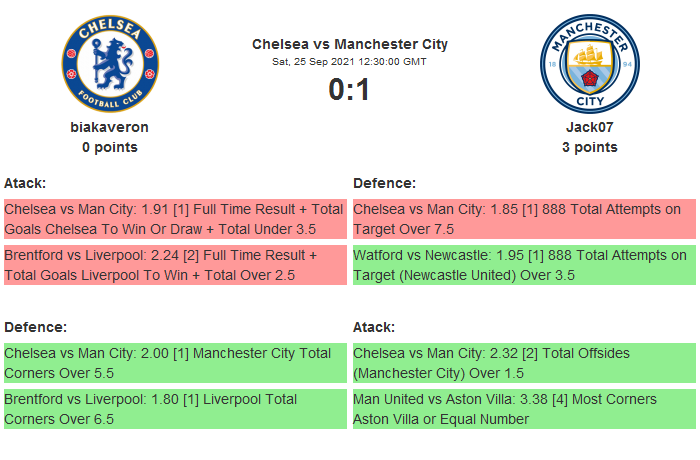Click Jack07's Atack section heading
The height and width of the screenshot is (460, 700).
coord(374,327)
